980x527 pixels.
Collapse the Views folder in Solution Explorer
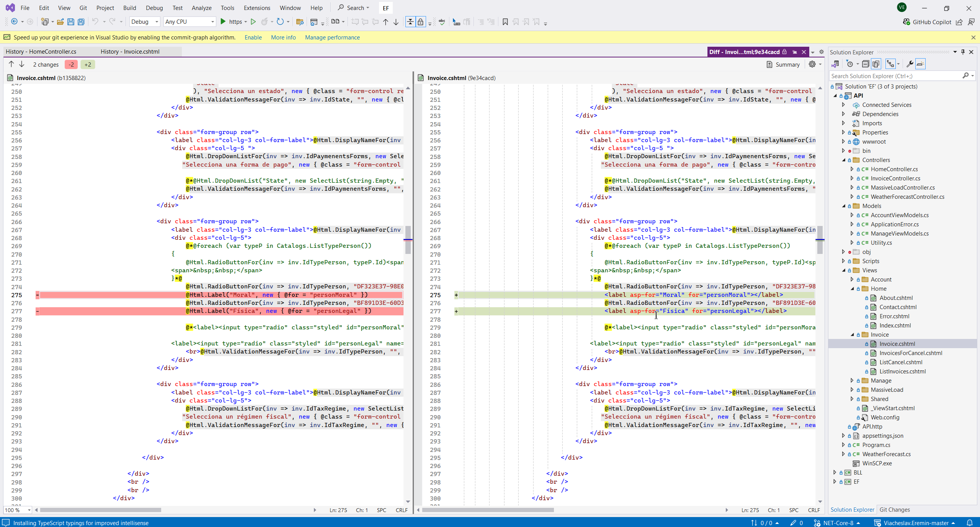(x=844, y=270)
